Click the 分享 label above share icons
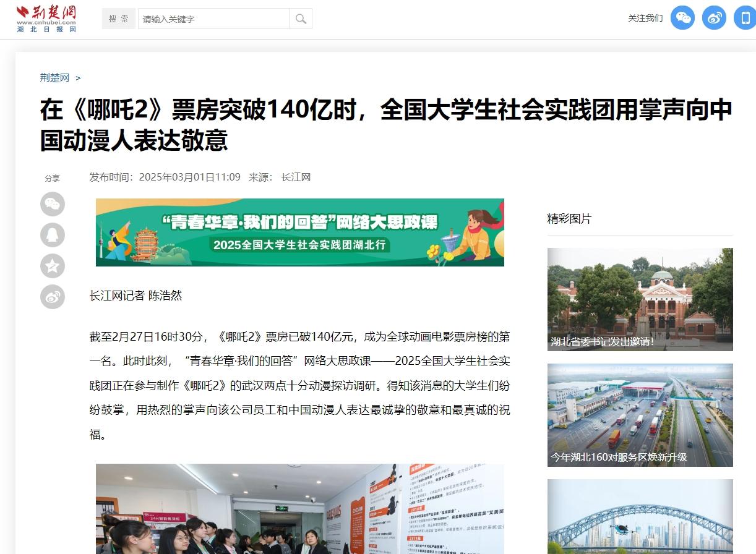 tap(52, 178)
